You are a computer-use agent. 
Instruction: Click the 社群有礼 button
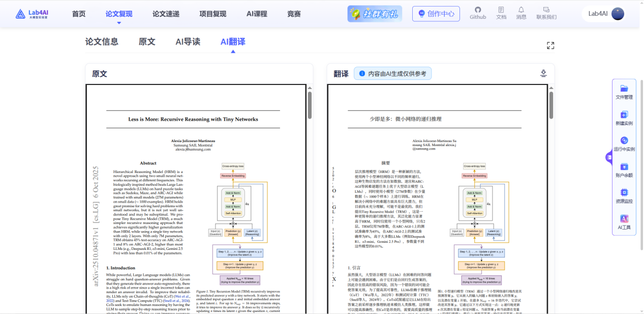tap(375, 13)
